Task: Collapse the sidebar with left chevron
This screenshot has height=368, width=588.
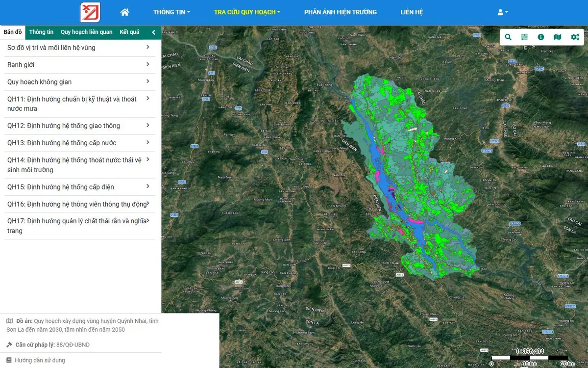Action: [x=153, y=32]
